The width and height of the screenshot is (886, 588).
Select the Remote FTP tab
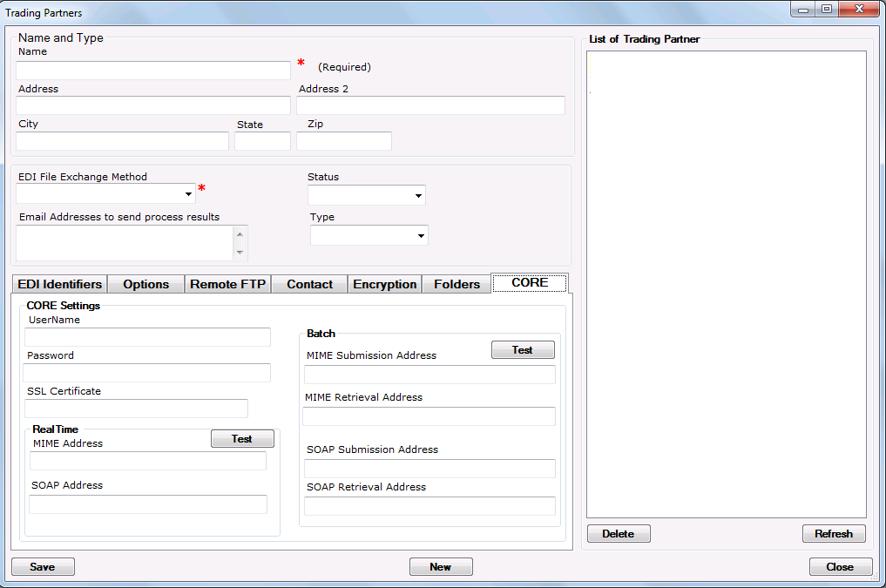(227, 284)
